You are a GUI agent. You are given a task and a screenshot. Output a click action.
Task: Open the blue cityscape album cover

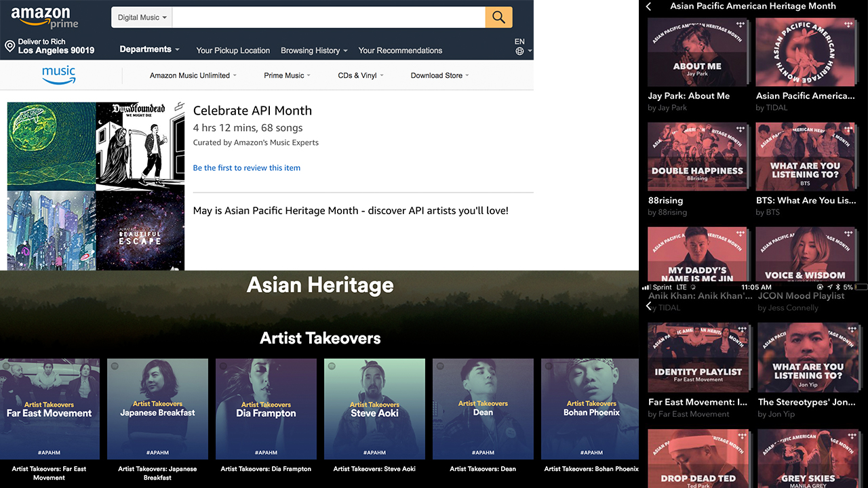tap(51, 230)
